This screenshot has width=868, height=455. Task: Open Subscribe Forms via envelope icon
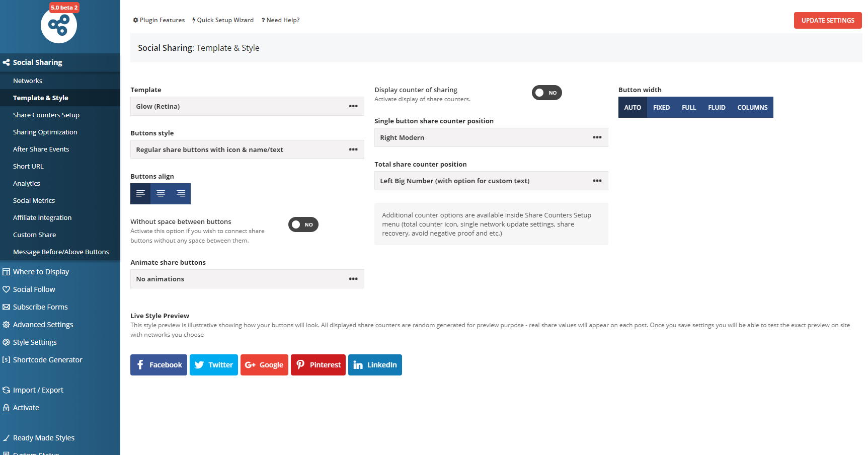pos(6,307)
